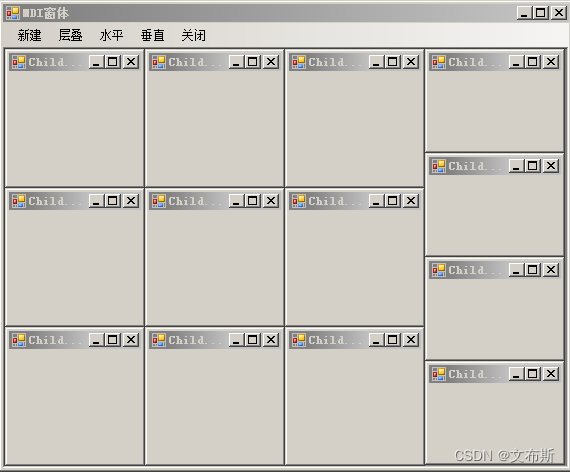The height and width of the screenshot is (472, 570).
Task: Close the middle Child window in second column
Action: pos(271,201)
